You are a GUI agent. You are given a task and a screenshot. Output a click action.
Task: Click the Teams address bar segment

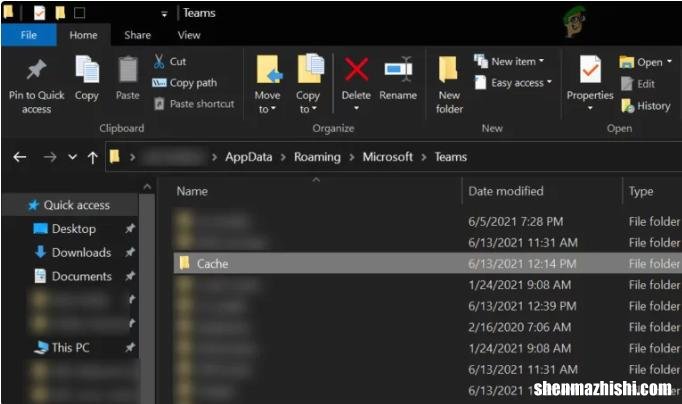click(x=451, y=157)
